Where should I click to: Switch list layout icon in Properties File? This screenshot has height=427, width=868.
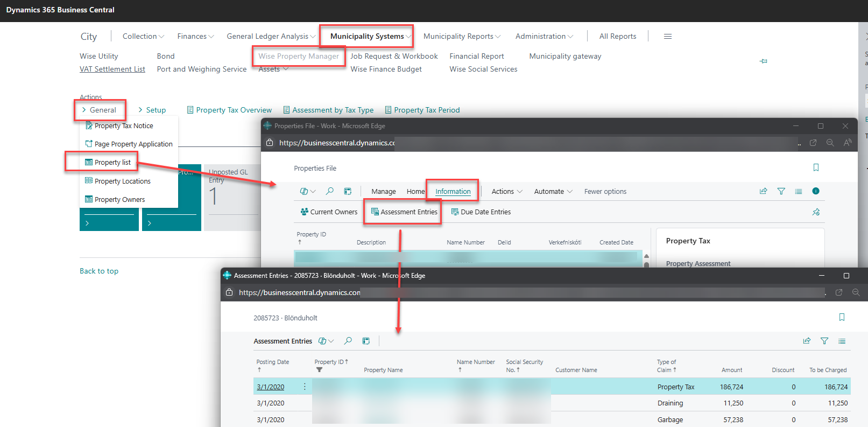coord(799,191)
